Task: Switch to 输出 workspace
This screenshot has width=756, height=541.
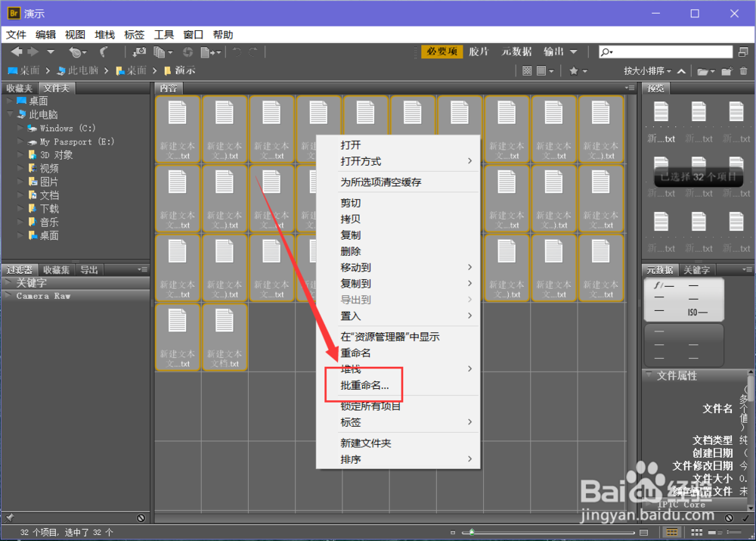Action: [553, 51]
